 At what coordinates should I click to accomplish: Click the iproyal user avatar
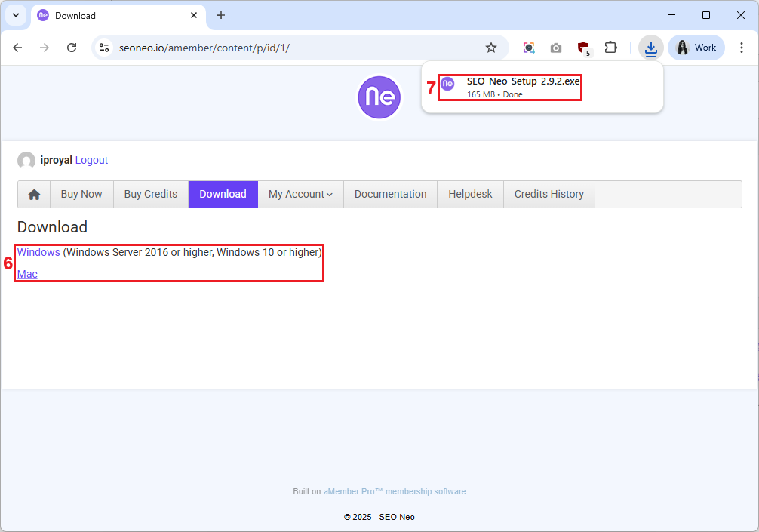pos(26,160)
